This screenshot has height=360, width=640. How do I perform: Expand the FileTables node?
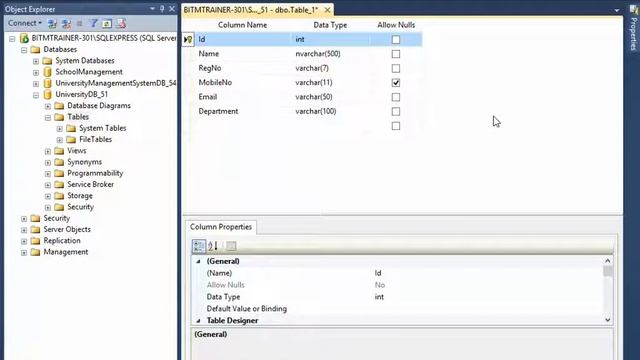(x=60, y=140)
